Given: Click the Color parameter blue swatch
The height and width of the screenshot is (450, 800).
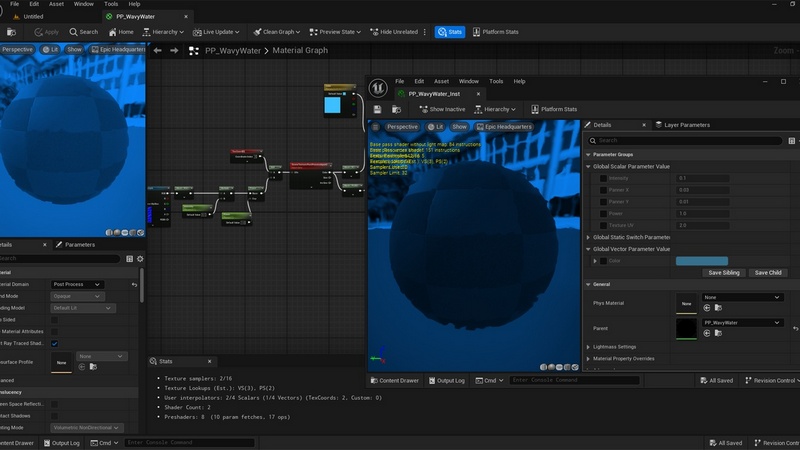Looking at the screenshot, I should 701,261.
